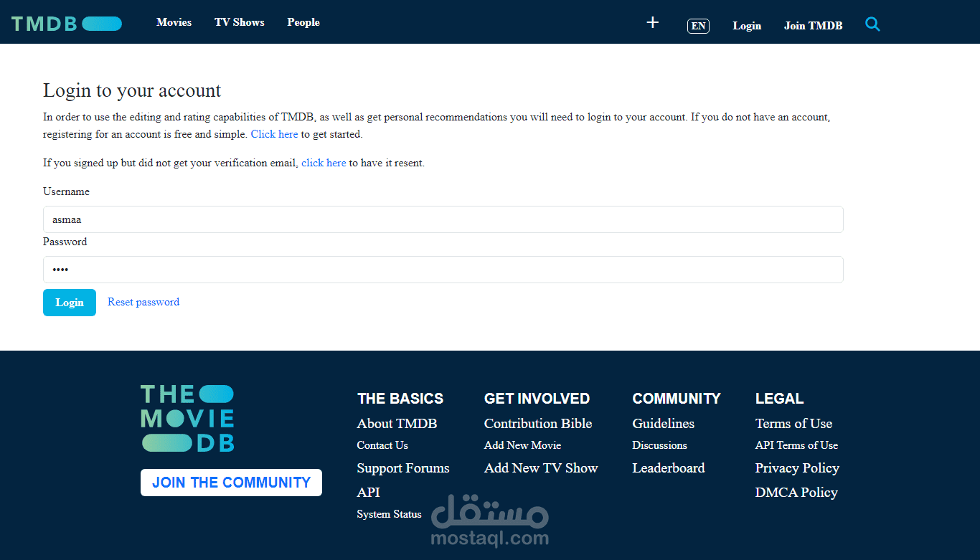This screenshot has width=980, height=560.
Task: Click LEGAL footer heading
Action: click(779, 399)
